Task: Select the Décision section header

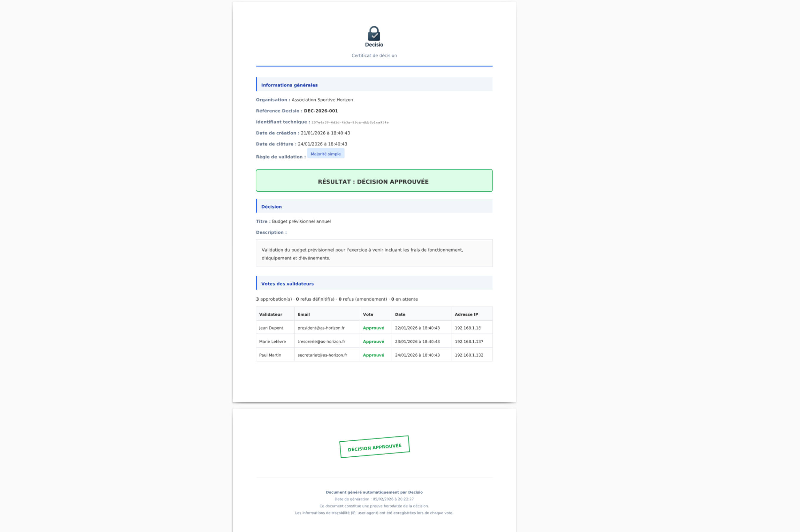Action: click(x=271, y=207)
